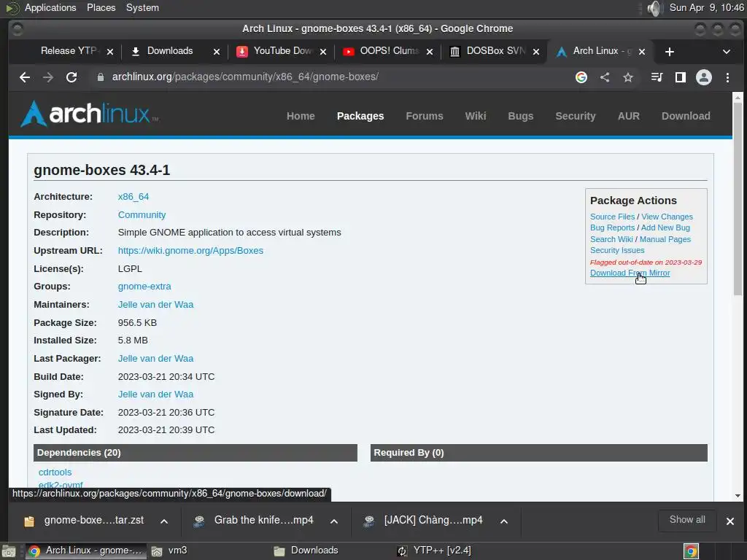Open the media controls icon

pyautogui.click(x=657, y=77)
